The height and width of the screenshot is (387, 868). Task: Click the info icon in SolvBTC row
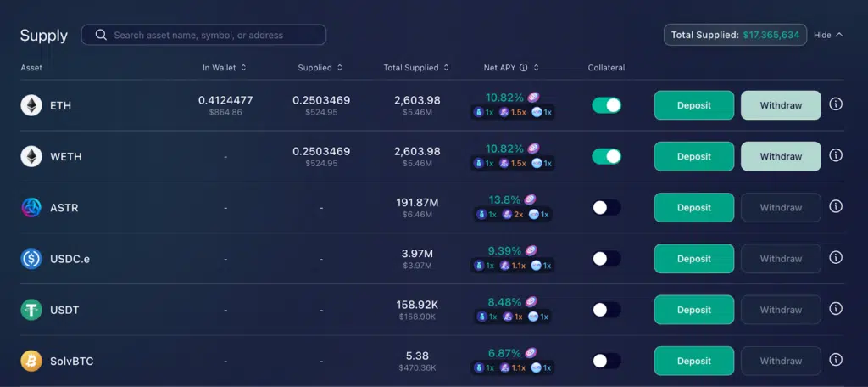click(x=836, y=360)
